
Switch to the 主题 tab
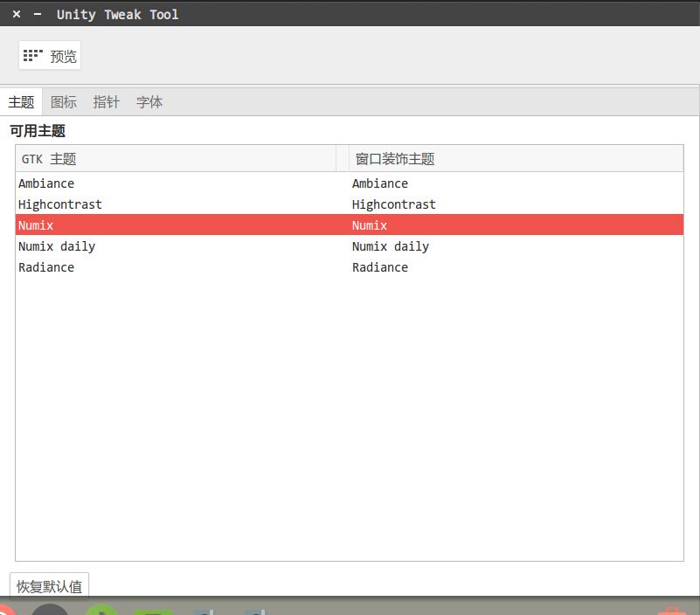(21, 102)
